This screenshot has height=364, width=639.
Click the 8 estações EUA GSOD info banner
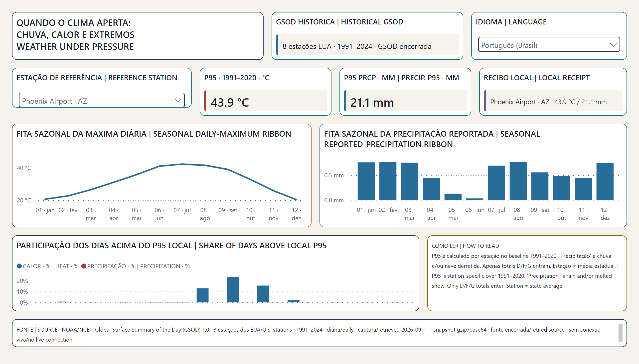coord(367,45)
